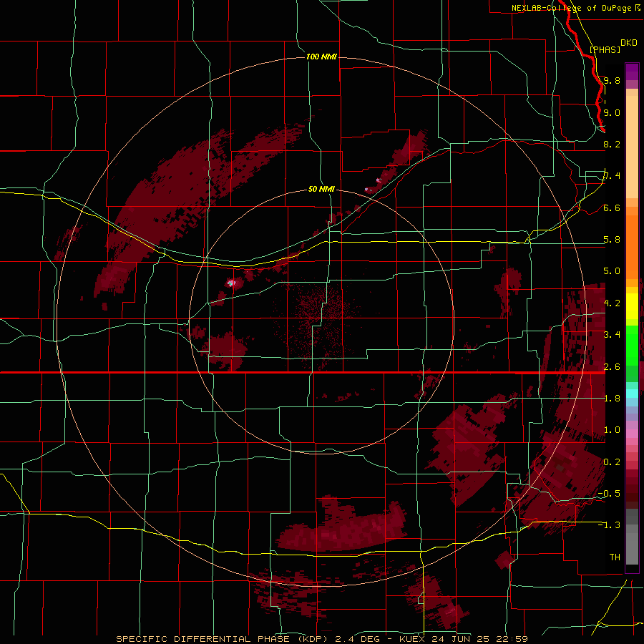Click the -0.5 legend value

[x=609, y=494]
